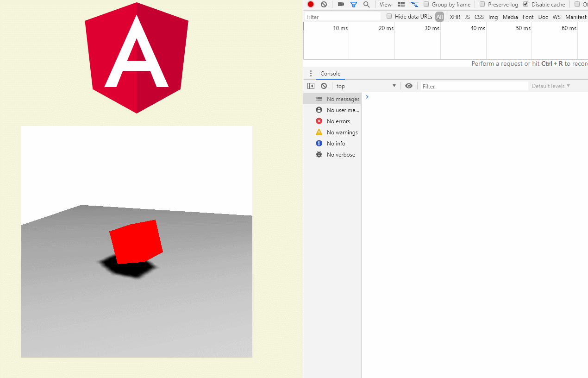The width and height of the screenshot is (588, 378).
Task: Stop recording the network log
Action: click(311, 4)
